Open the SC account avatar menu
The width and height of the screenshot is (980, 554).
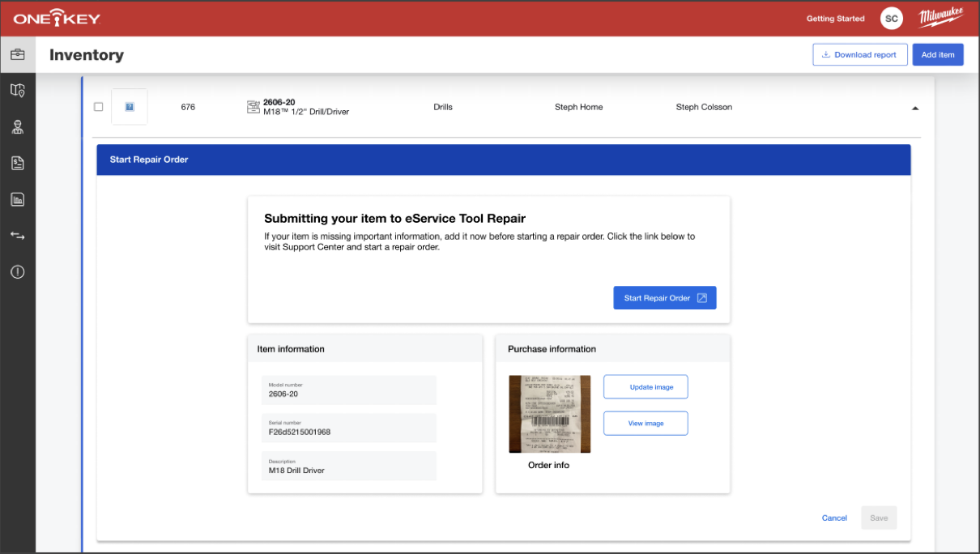coord(891,18)
